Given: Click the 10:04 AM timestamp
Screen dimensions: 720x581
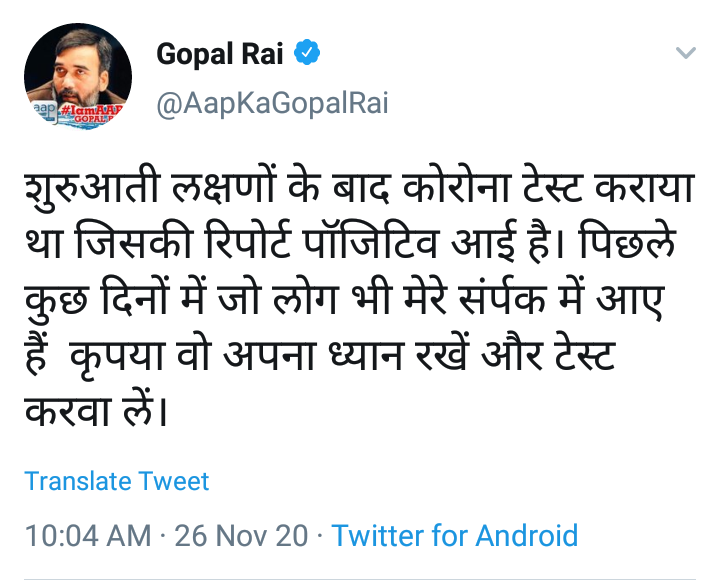Looking at the screenshot, I should (x=88, y=535).
